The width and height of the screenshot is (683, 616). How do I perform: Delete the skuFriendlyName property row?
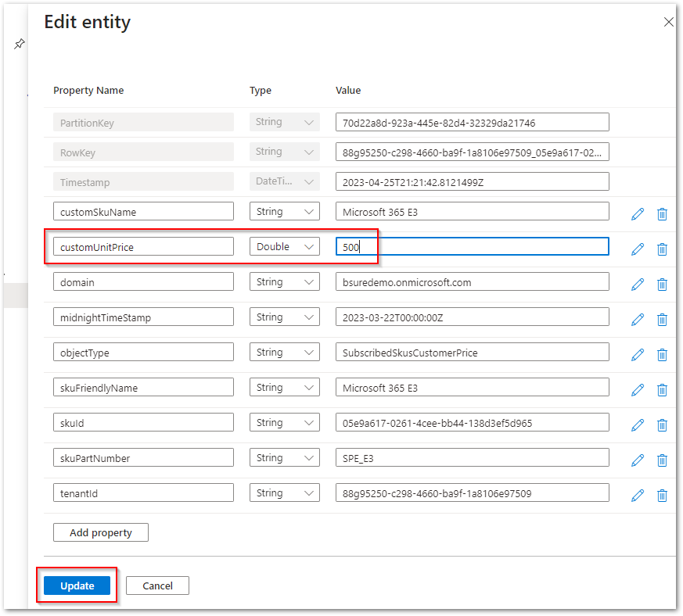(662, 389)
